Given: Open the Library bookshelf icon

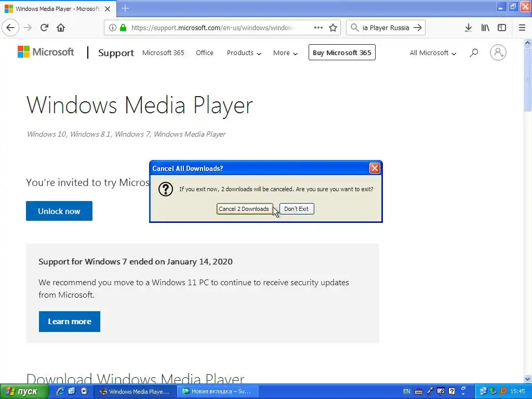Looking at the screenshot, I should pos(485,28).
